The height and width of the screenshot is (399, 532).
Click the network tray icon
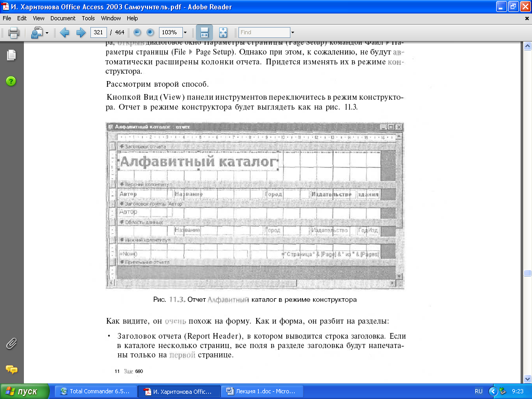503,391
